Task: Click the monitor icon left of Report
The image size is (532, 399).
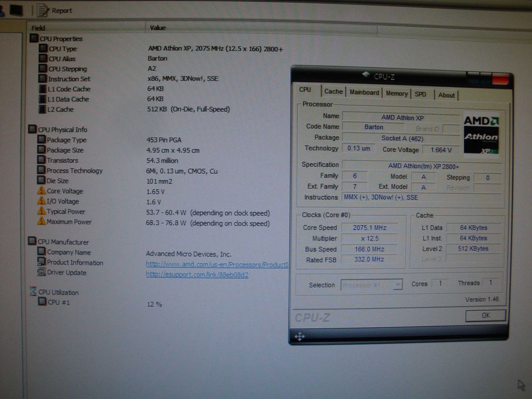Action: pos(16,10)
